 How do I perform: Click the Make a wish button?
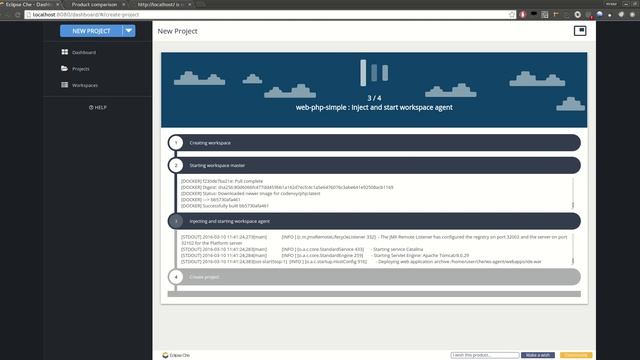click(x=538, y=355)
